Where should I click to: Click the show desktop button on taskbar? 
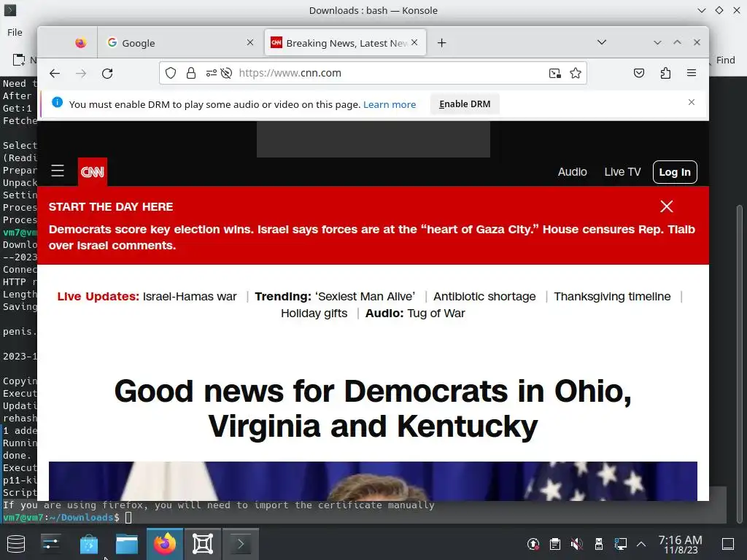pyautogui.click(x=728, y=544)
